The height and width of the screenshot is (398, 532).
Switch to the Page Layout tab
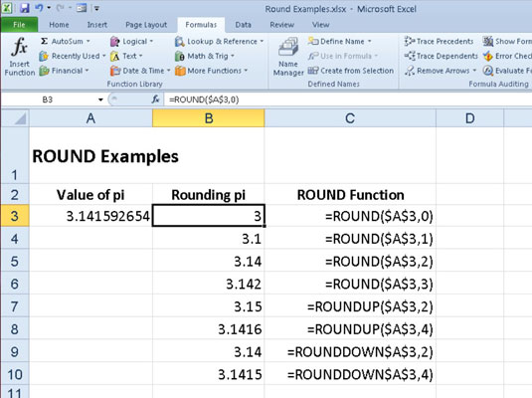click(x=146, y=25)
